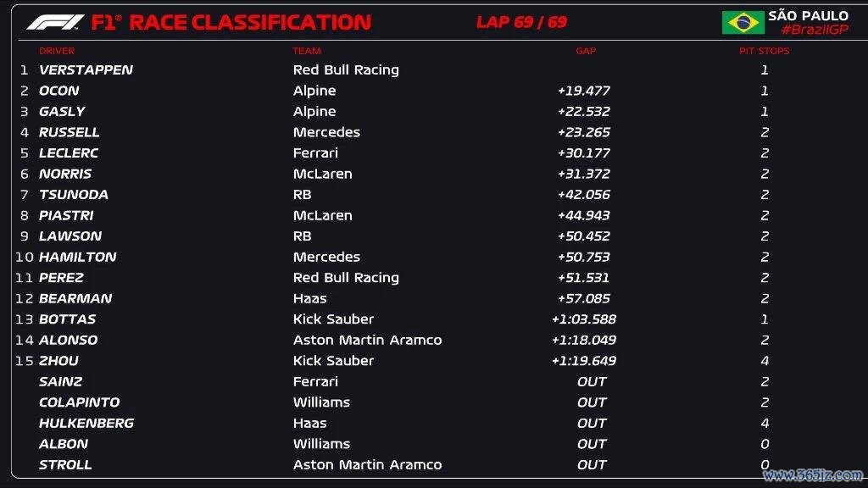868x488 pixels.
Task: Select the F1 RACE CLASSIFICATION title
Action: (x=231, y=22)
